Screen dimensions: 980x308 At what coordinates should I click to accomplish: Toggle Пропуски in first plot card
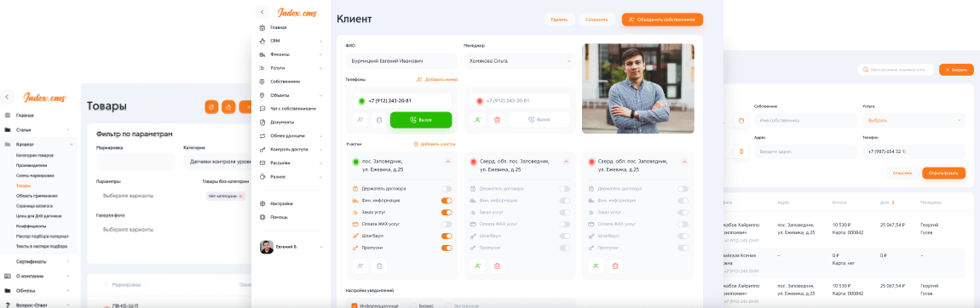click(447, 248)
